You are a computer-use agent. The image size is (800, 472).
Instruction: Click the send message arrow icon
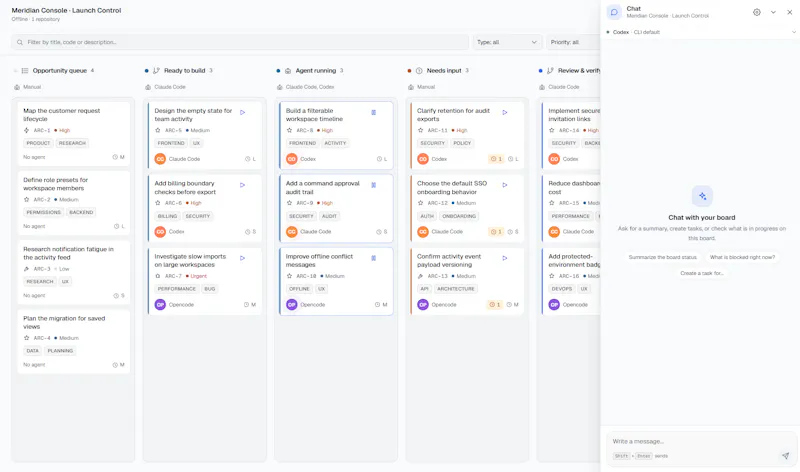[x=785, y=456]
